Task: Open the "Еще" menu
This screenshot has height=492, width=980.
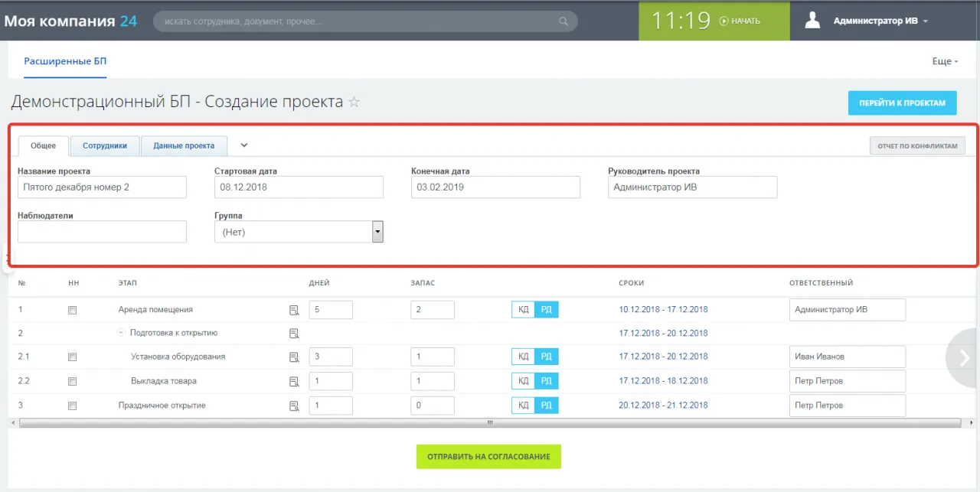Action: coord(945,60)
